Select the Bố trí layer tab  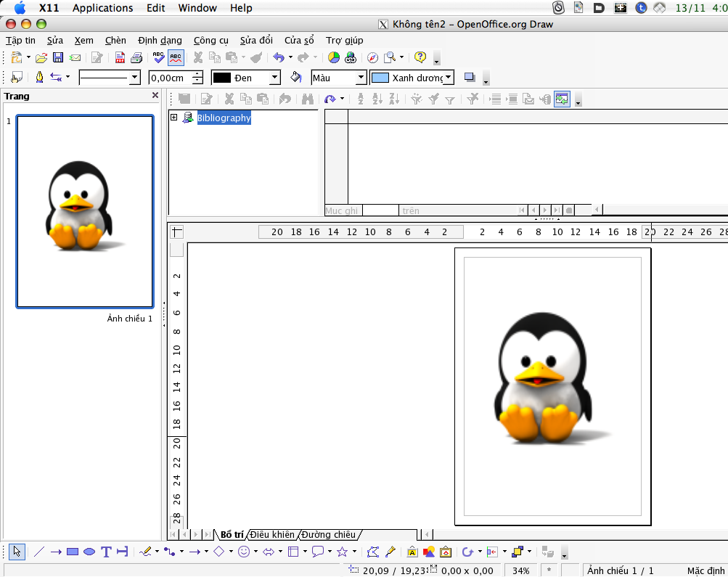click(x=232, y=535)
